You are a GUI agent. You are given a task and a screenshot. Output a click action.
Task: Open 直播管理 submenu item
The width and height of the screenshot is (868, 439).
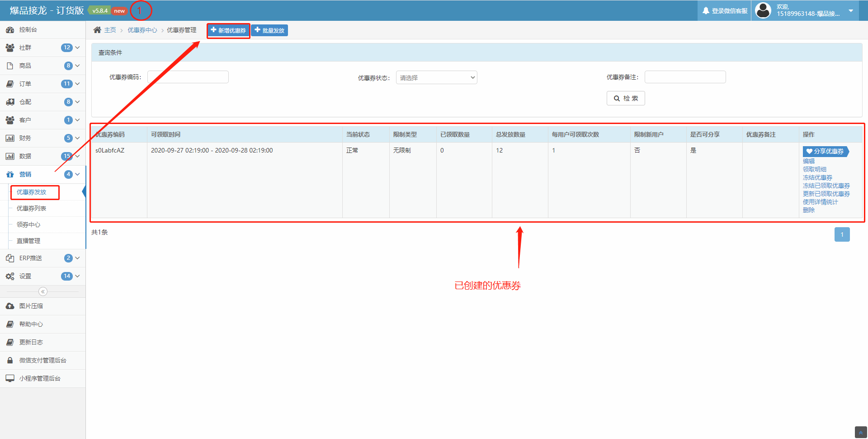tap(28, 241)
